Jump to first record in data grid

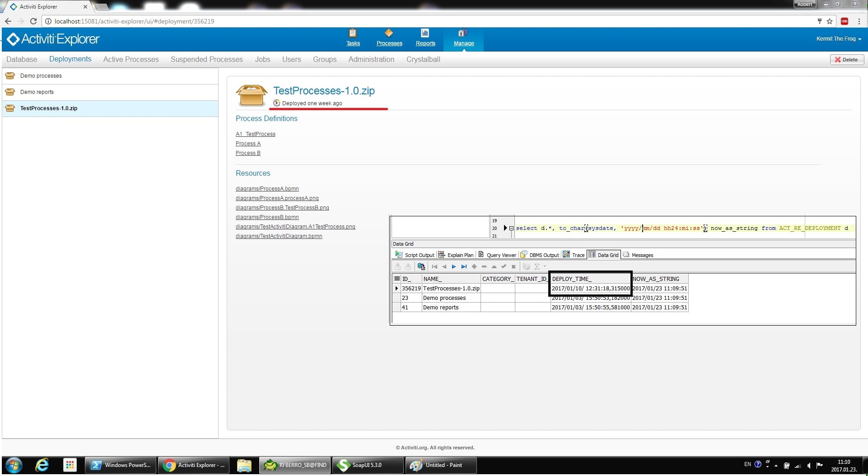[x=434, y=266]
